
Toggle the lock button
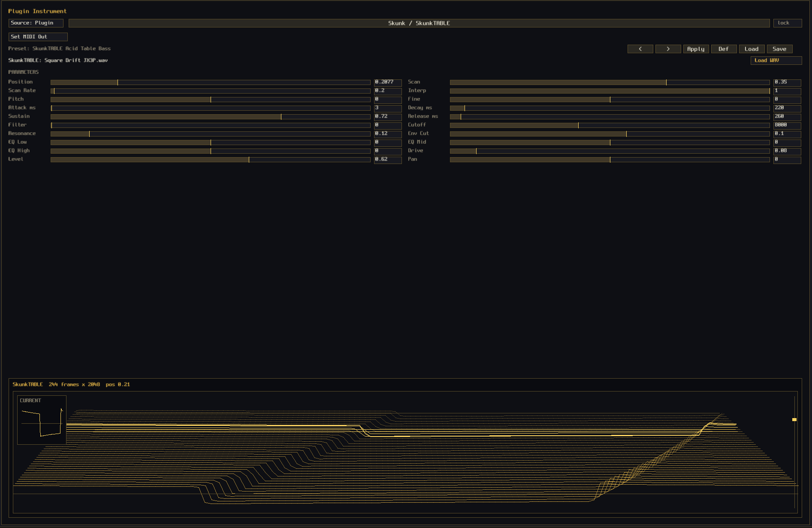pos(787,23)
